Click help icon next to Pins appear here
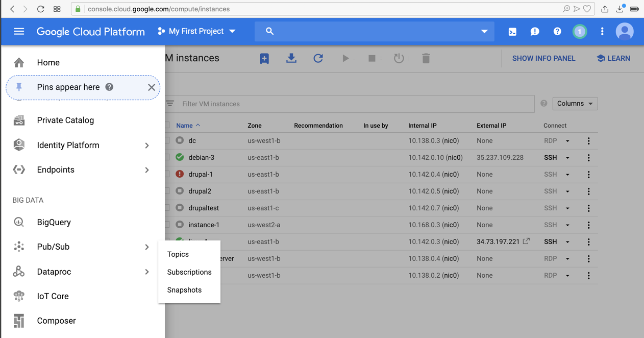This screenshot has width=644, height=338. (x=109, y=87)
